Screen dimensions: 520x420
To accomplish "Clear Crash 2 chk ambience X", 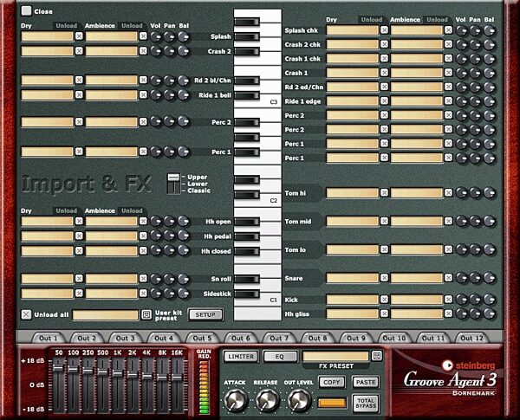I will click(448, 44).
